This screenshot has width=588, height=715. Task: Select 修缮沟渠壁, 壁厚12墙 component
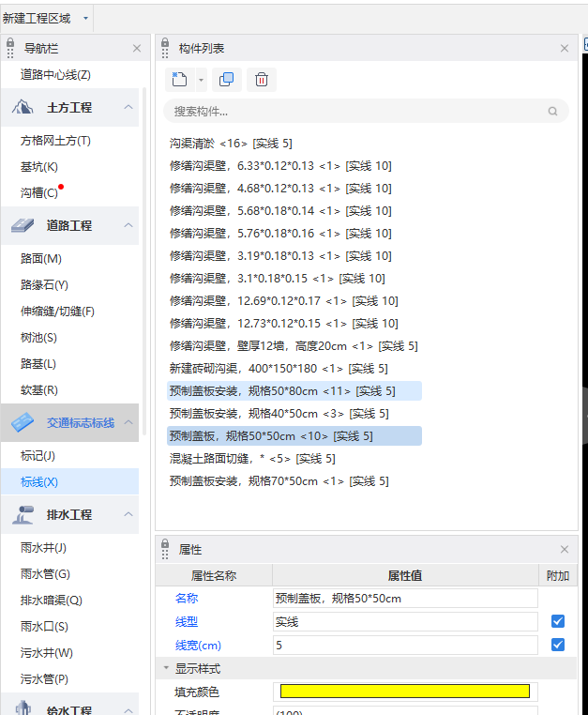pyautogui.click(x=294, y=346)
